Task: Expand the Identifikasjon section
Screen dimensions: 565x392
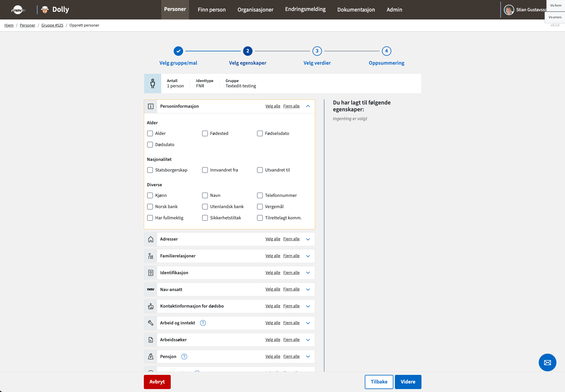Action: tap(308, 273)
